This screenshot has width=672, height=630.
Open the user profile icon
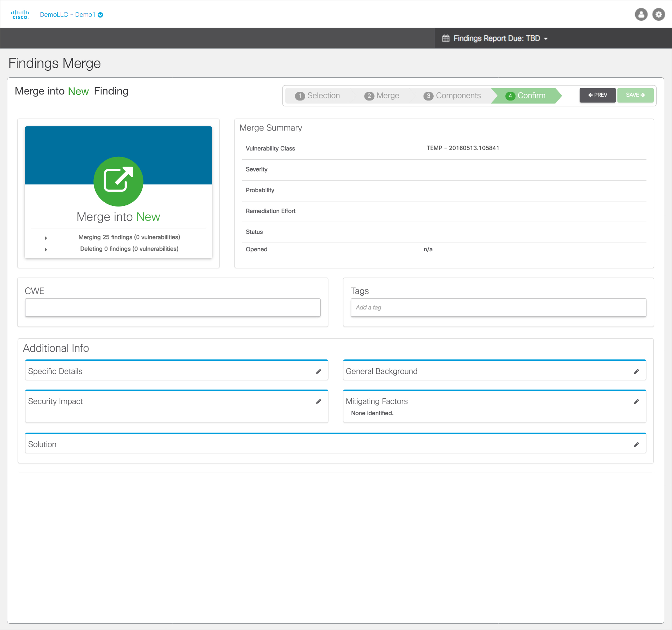(x=641, y=14)
